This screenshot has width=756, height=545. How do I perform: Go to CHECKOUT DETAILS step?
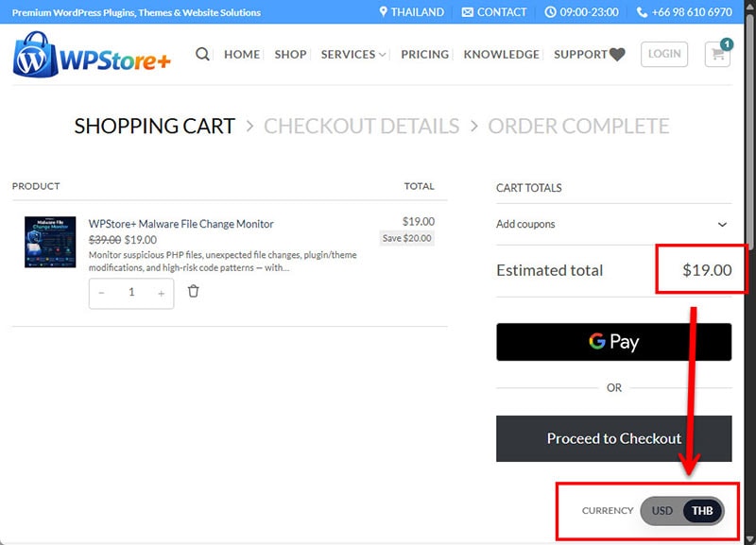(361, 127)
